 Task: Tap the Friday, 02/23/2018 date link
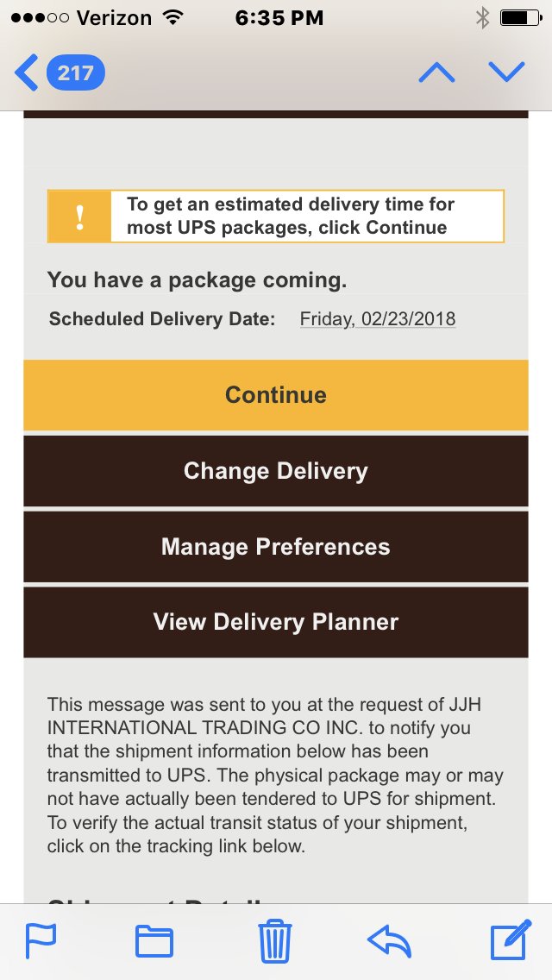click(x=378, y=318)
